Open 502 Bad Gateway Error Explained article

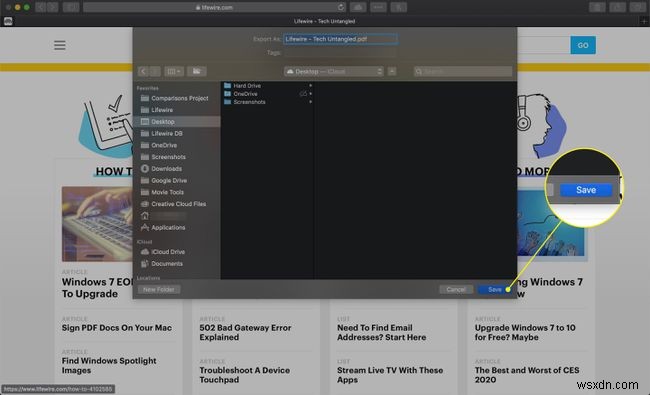[x=245, y=332]
